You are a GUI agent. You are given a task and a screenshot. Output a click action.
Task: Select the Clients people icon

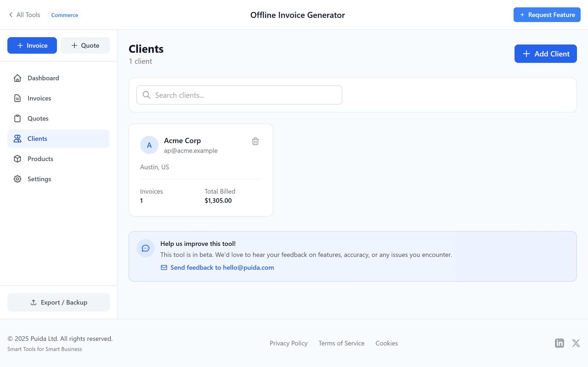coord(17,138)
